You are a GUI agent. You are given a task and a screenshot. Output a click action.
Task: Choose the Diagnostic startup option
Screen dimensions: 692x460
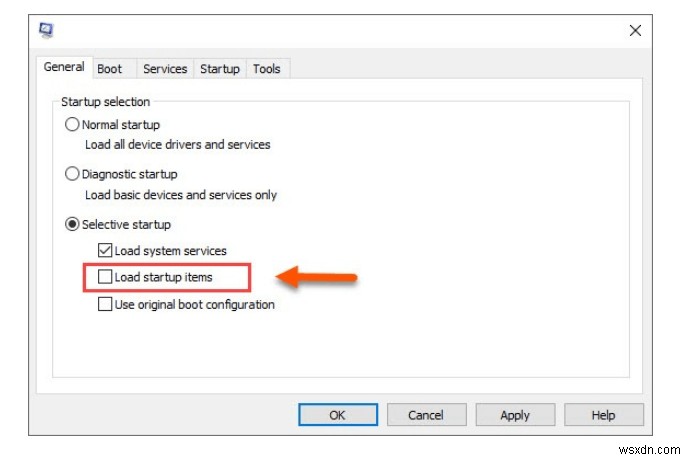pos(72,174)
